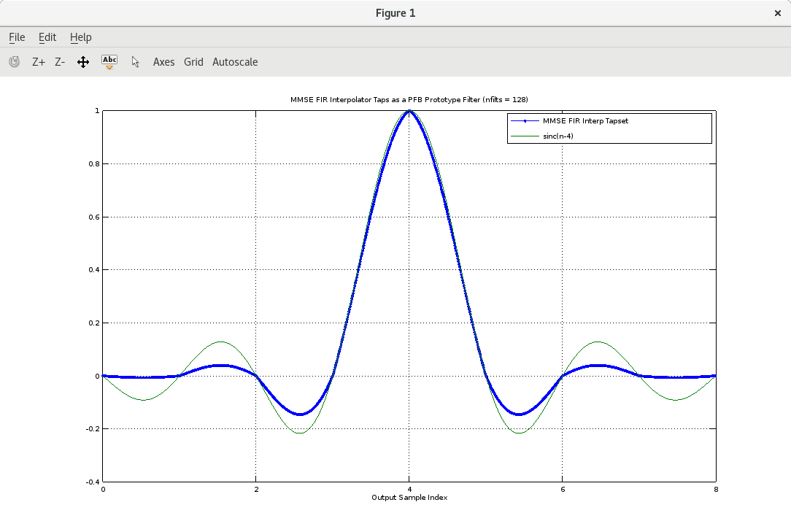Select the Z+ zoom in tool

click(39, 62)
